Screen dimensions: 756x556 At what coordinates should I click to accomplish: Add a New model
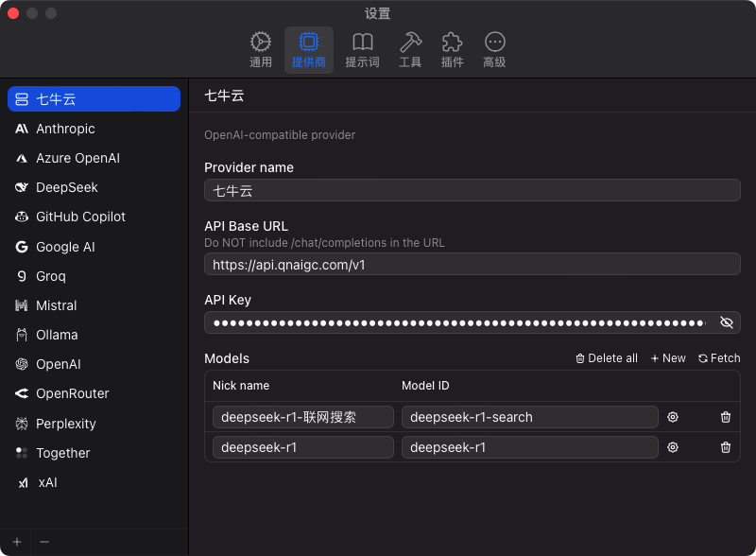(x=668, y=358)
